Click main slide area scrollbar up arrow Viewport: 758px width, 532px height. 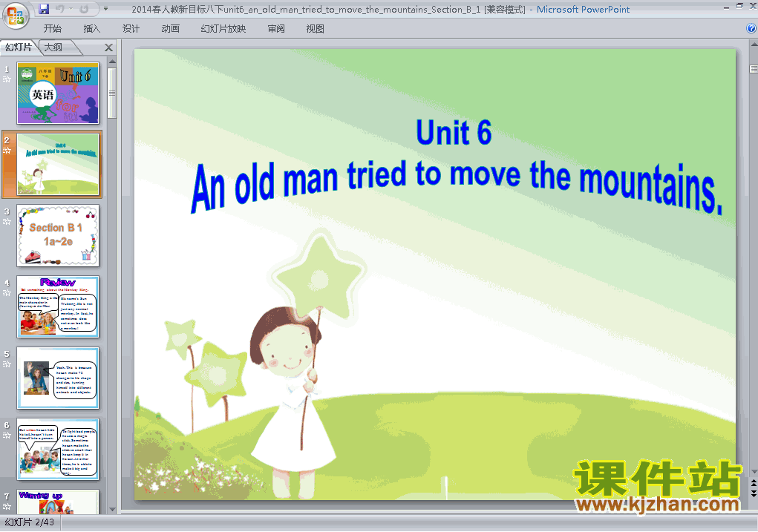tap(754, 45)
